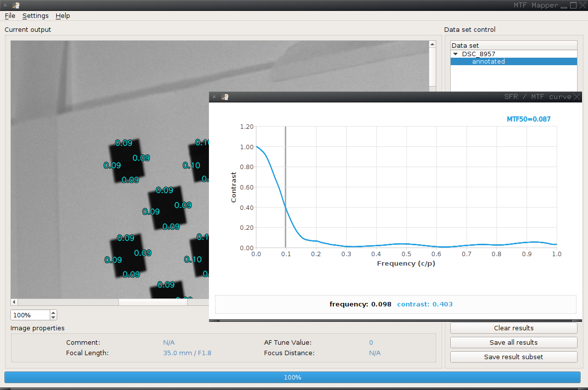588x390 pixels.
Task: Open the Help menu
Action: pyautogui.click(x=63, y=15)
